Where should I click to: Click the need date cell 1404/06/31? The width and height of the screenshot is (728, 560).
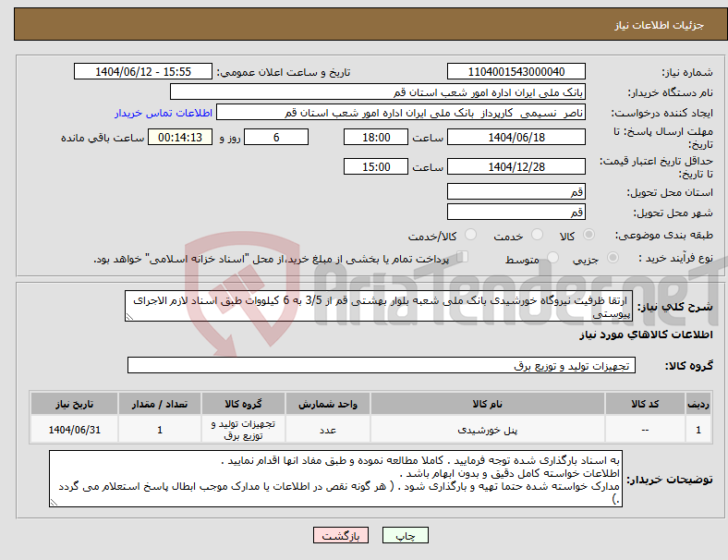coord(74,430)
